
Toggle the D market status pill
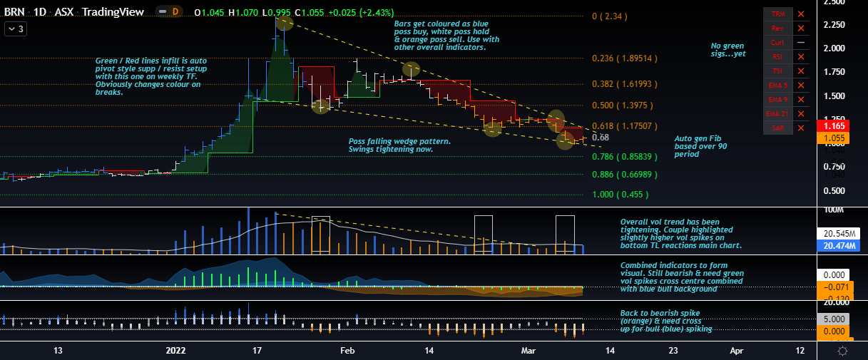(171, 14)
